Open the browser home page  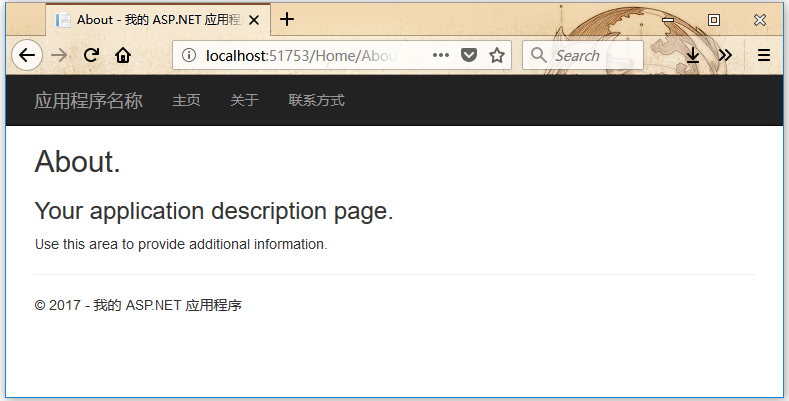click(x=123, y=56)
